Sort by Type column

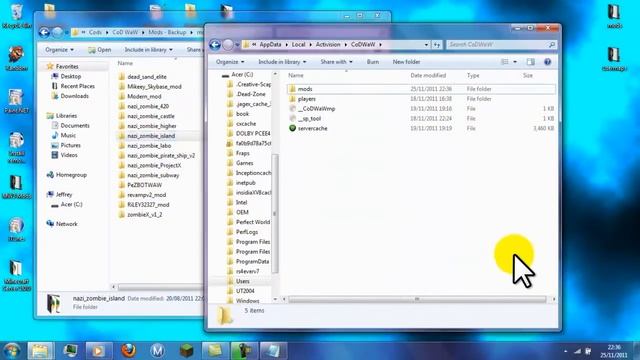(473, 76)
